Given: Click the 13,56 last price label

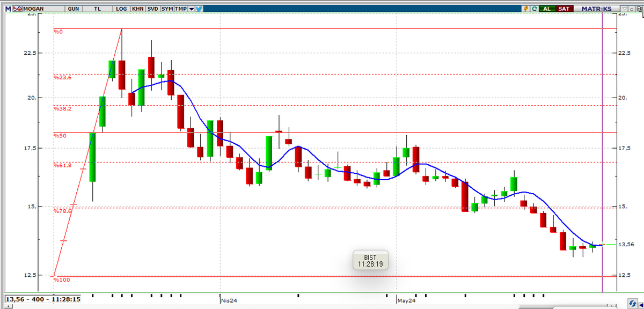Looking at the screenshot, I should pyautogui.click(x=626, y=244).
